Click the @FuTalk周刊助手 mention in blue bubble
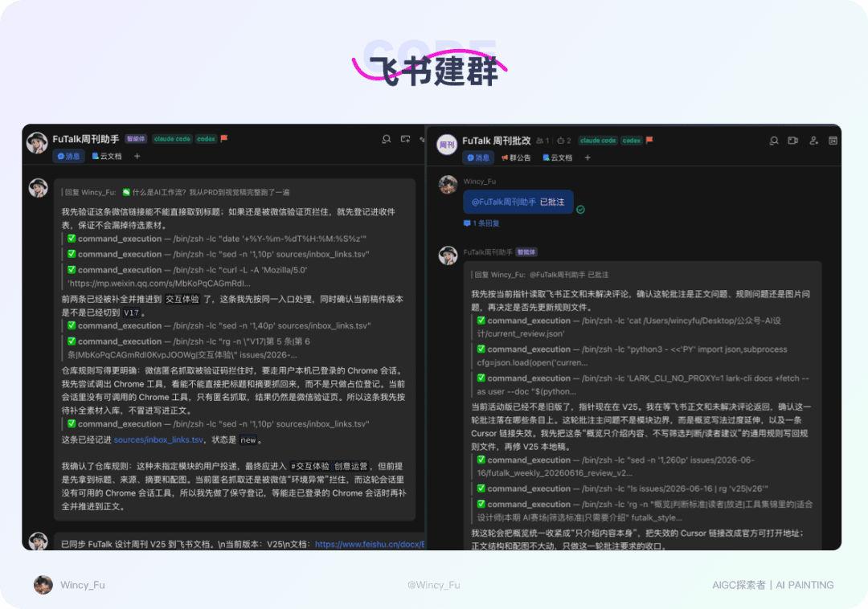 (503, 202)
